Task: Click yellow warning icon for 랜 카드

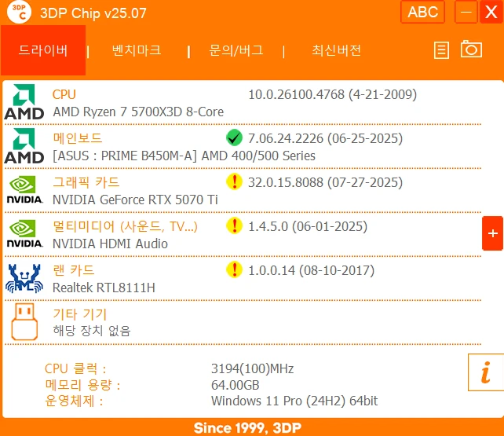Action: [x=234, y=269]
